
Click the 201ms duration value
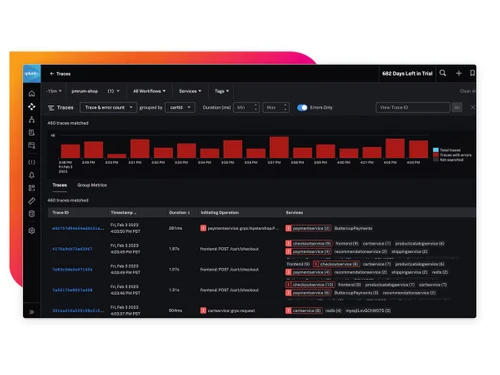coord(175,228)
